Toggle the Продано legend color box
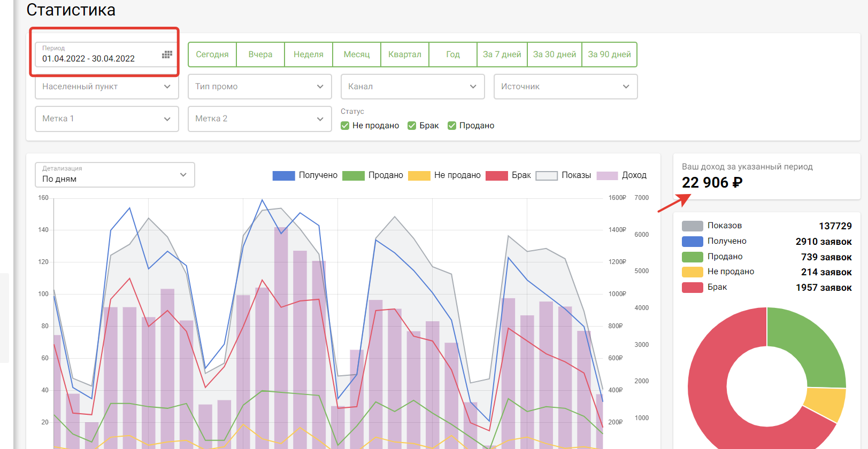Image resolution: width=868 pixels, height=449 pixels. 353,176
